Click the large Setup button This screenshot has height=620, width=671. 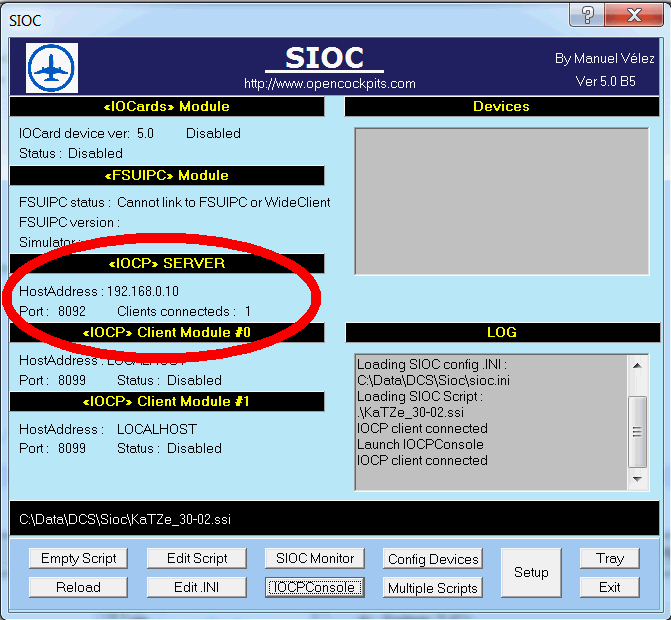531,572
